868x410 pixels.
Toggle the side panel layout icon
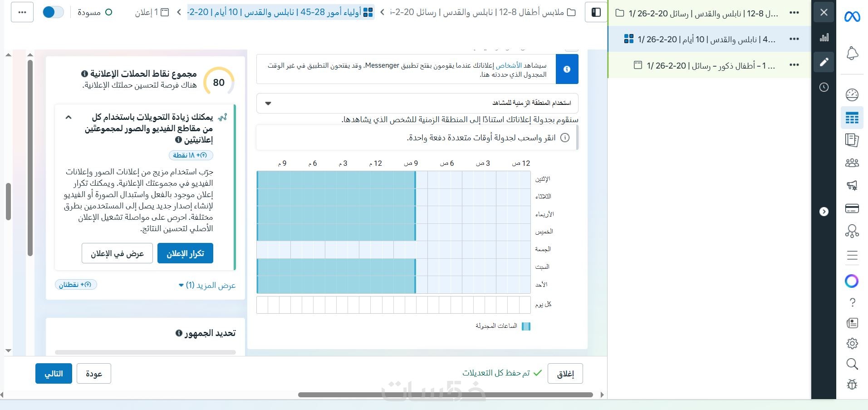click(x=596, y=12)
